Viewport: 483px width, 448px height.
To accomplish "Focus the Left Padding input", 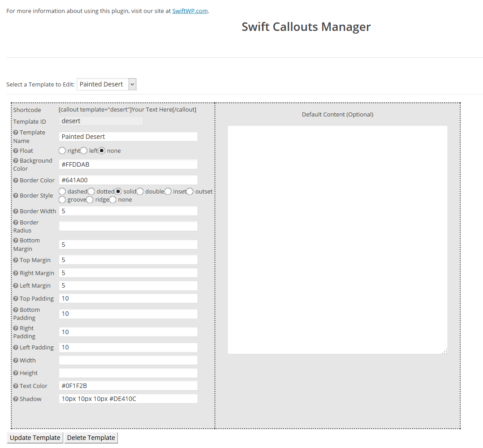I will (128, 347).
